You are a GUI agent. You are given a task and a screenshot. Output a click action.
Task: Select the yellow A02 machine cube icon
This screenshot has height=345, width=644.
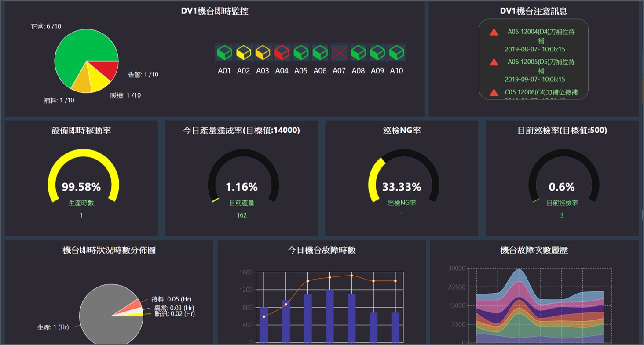pos(243,53)
